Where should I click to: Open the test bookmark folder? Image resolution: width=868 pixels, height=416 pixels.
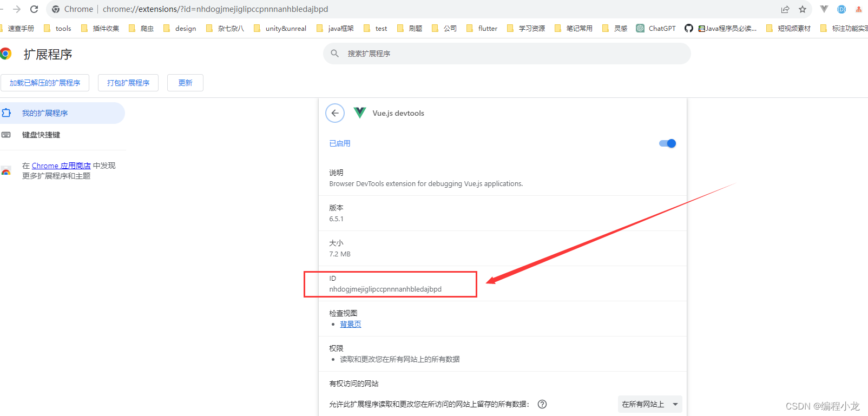coord(376,28)
